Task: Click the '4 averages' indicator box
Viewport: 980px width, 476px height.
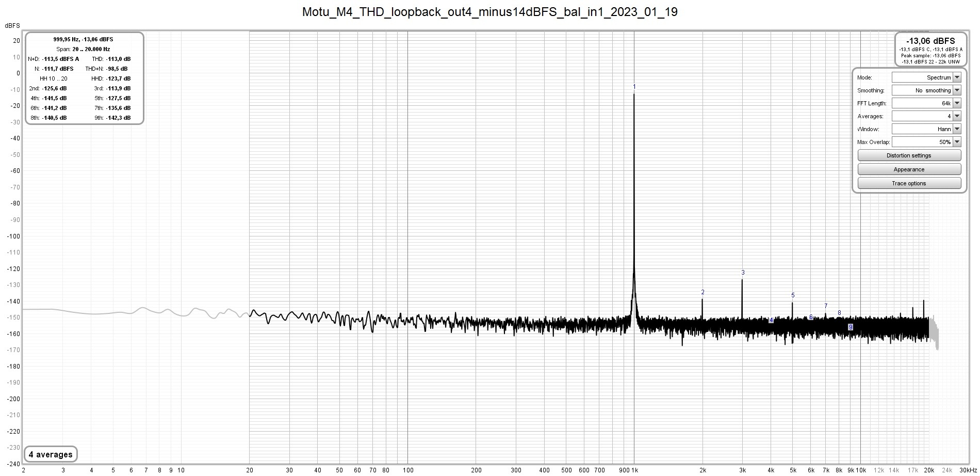Action: click(x=51, y=454)
